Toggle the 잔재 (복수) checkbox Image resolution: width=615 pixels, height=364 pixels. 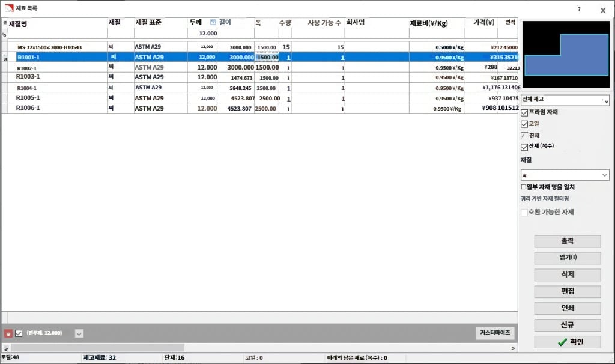(x=524, y=147)
